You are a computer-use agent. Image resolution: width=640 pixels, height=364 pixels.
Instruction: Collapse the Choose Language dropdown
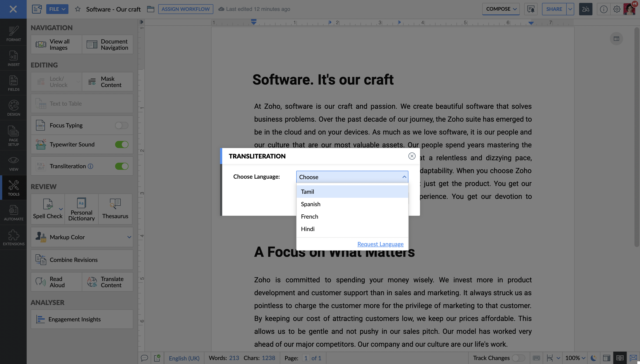coord(404,177)
